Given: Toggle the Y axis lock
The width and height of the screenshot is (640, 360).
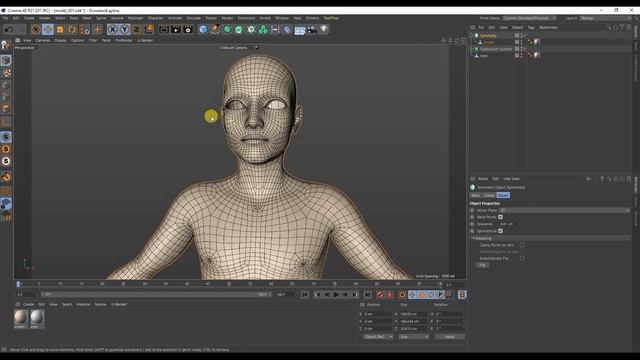Looking at the screenshot, I should [x=124, y=29].
